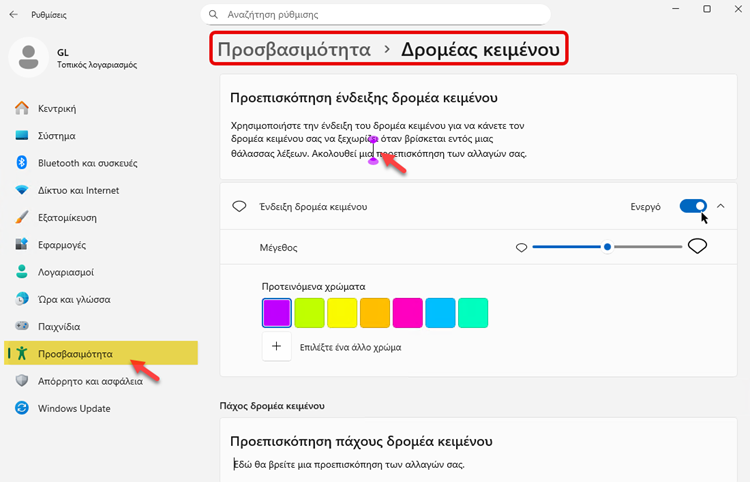
Task: Click the Απόρρητο και ασφάλεια shield icon
Action: pyautogui.click(x=22, y=381)
